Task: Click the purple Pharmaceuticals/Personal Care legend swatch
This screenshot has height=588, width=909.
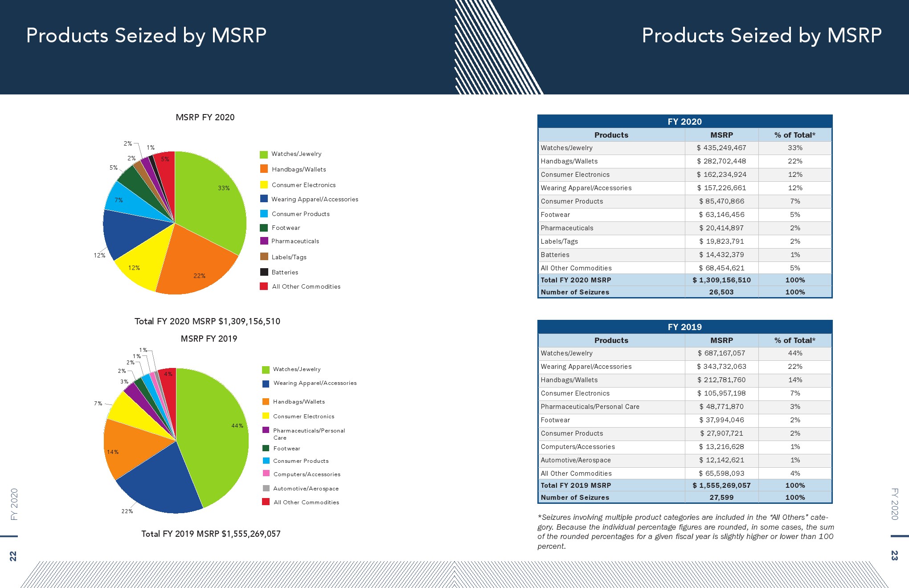Action: (x=266, y=430)
